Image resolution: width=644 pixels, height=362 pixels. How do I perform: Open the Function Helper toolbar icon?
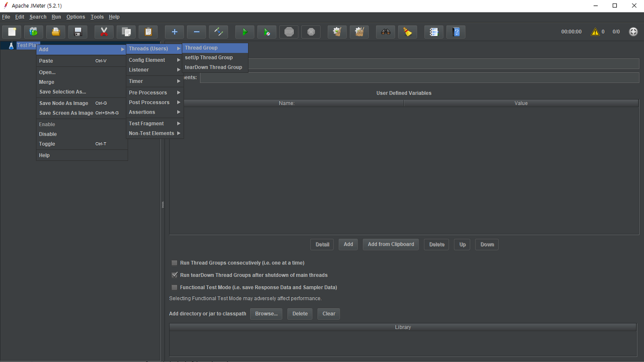coord(434,32)
